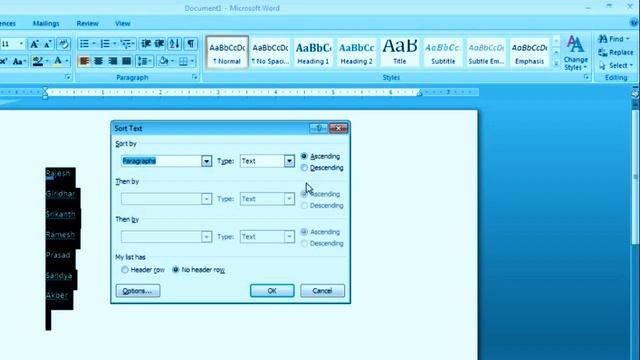Click the Increase Indent icon
This screenshot has width=640, height=360.
159,44
